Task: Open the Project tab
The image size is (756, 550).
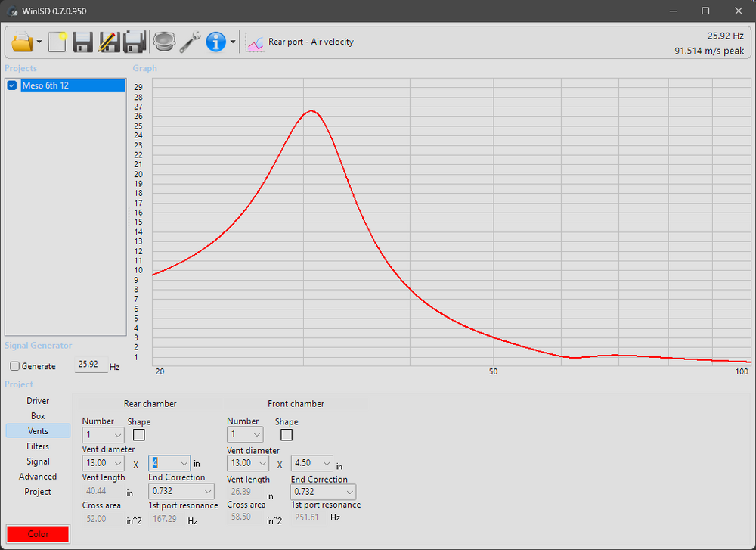Action: tap(38, 492)
